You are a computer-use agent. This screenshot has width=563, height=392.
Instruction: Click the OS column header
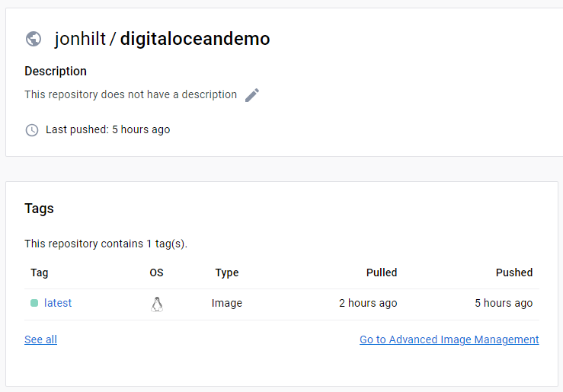click(x=156, y=272)
